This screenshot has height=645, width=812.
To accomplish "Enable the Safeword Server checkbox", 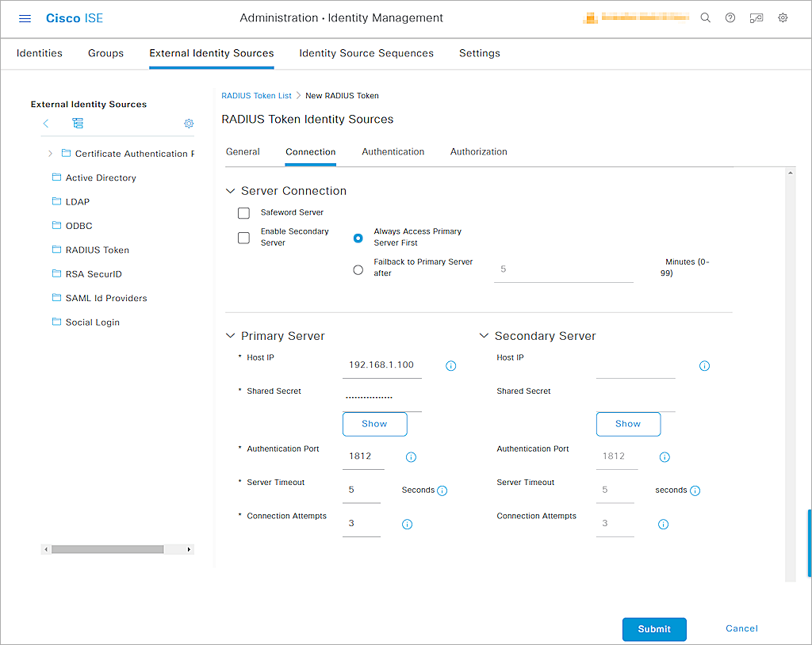I will pyautogui.click(x=243, y=212).
